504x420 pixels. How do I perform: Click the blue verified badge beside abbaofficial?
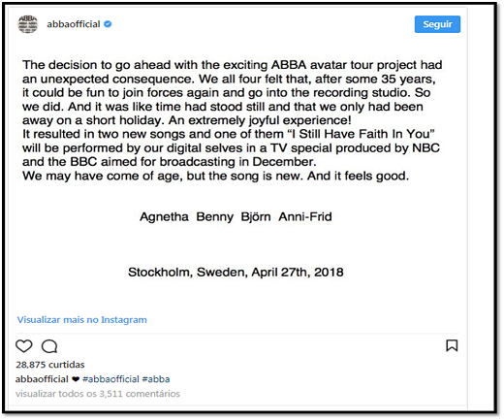click(108, 24)
